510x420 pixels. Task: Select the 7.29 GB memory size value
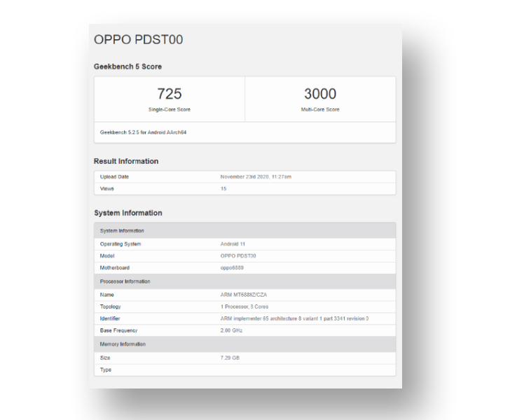pos(230,358)
